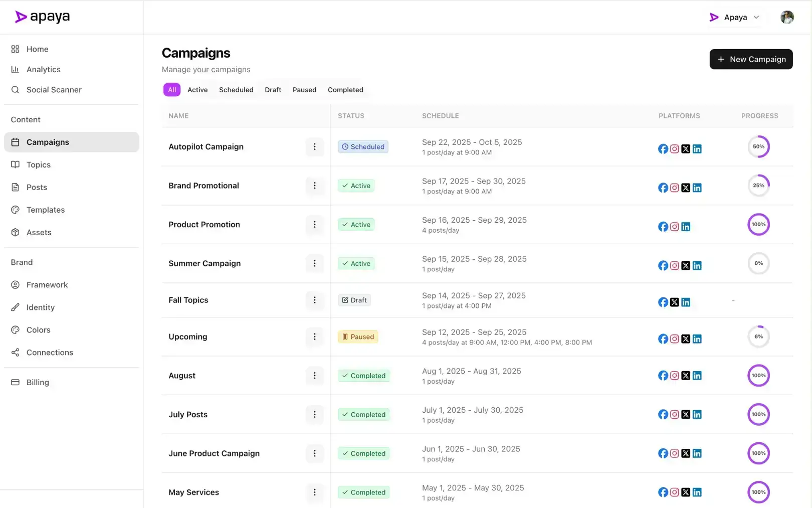Show only Paused campaigns

pos(304,90)
